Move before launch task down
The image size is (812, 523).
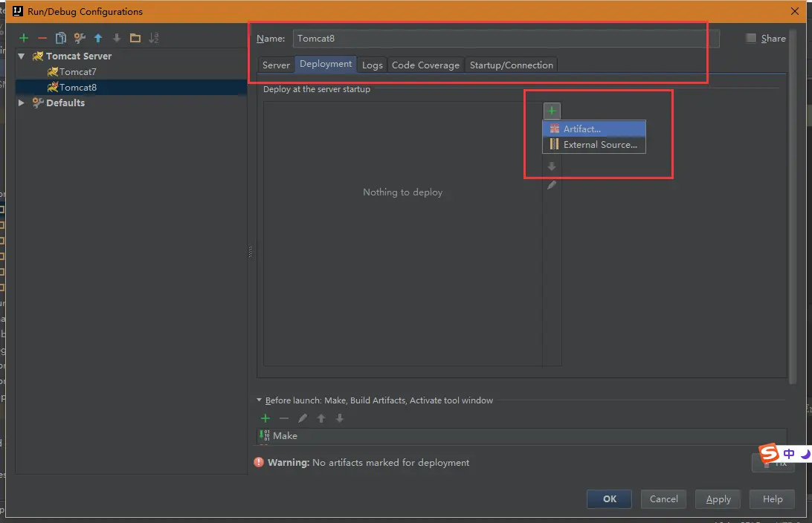[340, 418]
